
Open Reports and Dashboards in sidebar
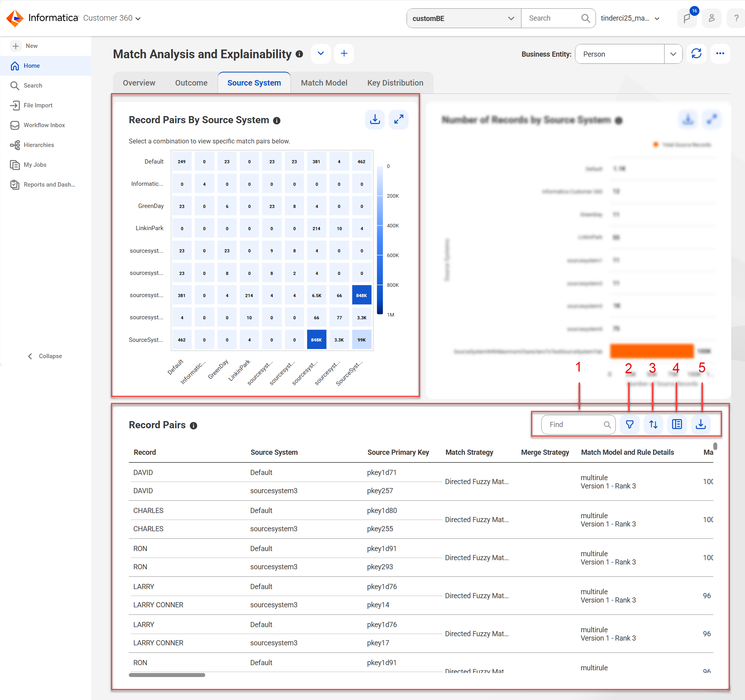pyautogui.click(x=46, y=185)
